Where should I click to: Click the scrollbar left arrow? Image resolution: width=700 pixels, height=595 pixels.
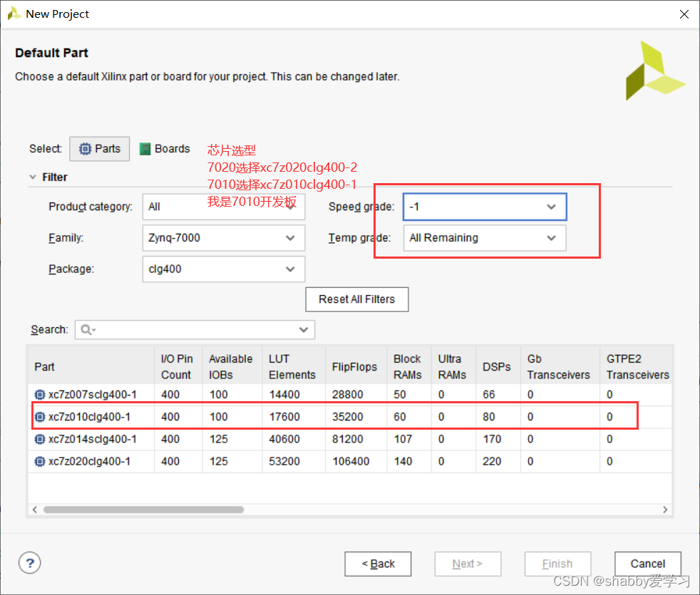(35, 509)
